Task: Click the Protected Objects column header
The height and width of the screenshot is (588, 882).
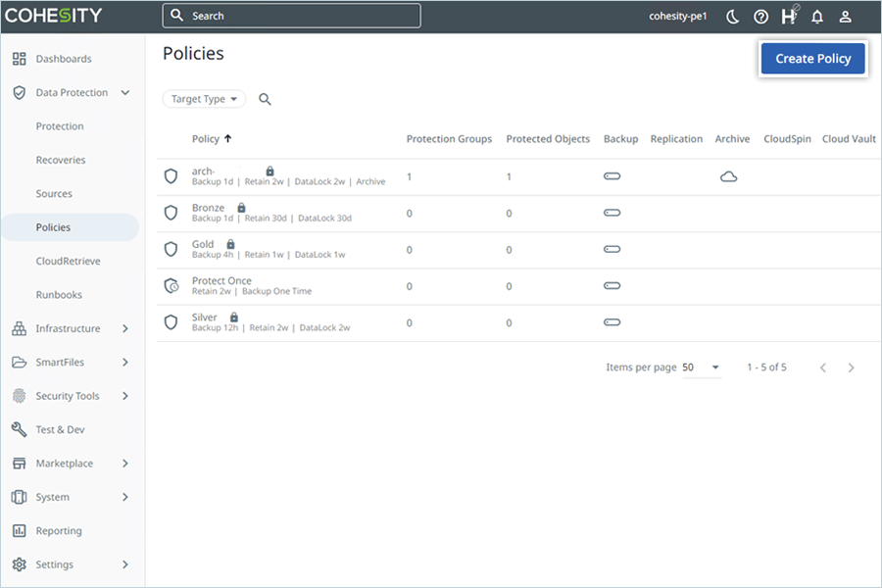Action: click(x=548, y=139)
